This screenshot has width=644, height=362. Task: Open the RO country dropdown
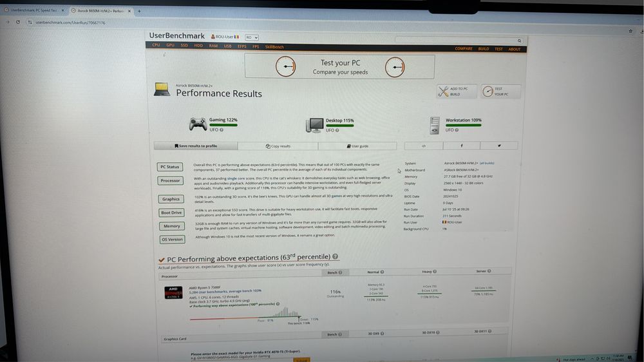[251, 37]
